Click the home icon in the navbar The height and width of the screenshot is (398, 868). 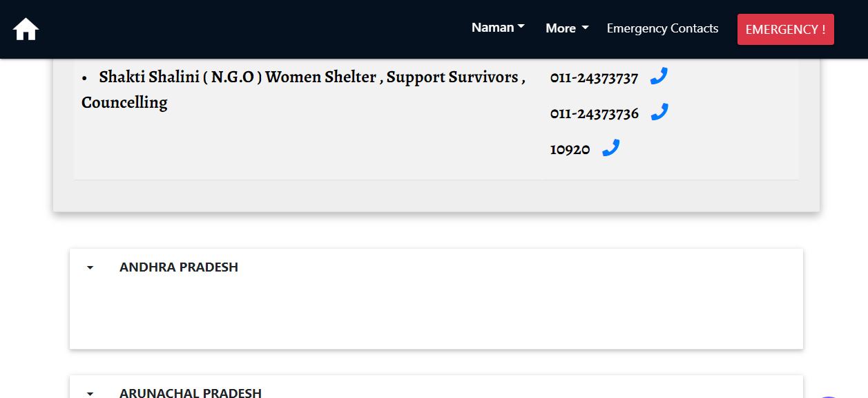pyautogui.click(x=25, y=29)
